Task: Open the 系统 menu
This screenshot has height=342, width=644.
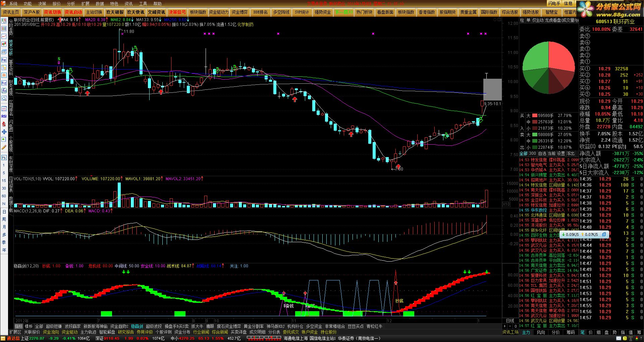Action: tap(13, 4)
